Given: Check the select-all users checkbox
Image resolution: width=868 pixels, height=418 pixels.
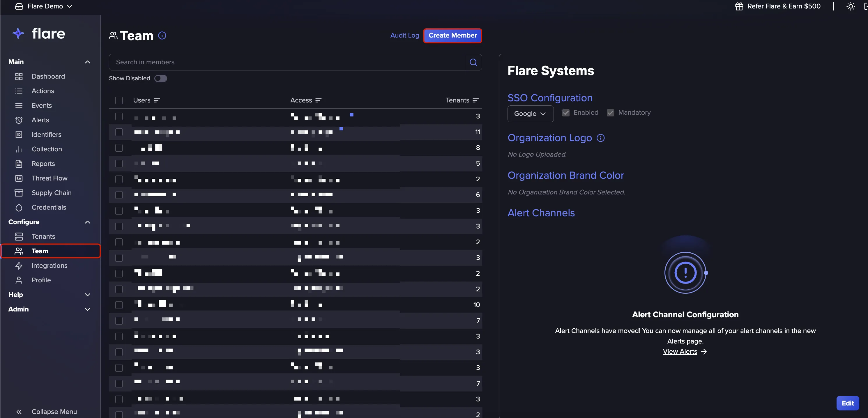Looking at the screenshot, I should 119,100.
